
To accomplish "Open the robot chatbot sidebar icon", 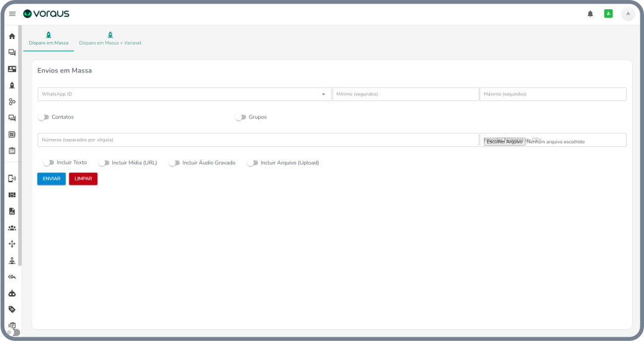I will (x=12, y=293).
